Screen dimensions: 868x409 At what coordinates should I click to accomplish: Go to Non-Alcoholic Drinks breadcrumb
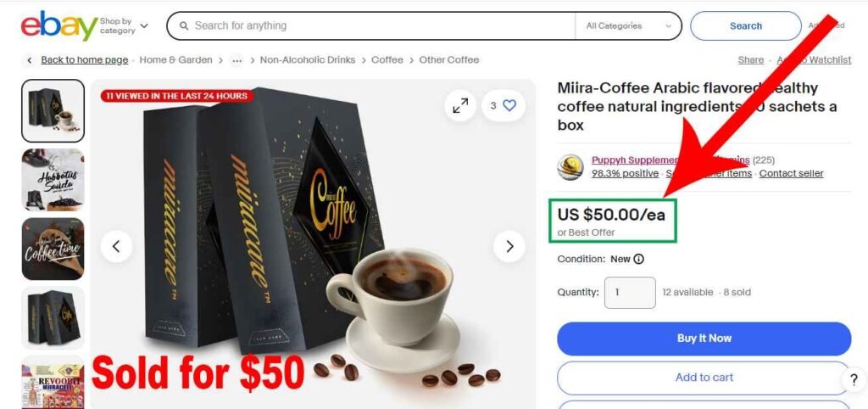coord(308,60)
